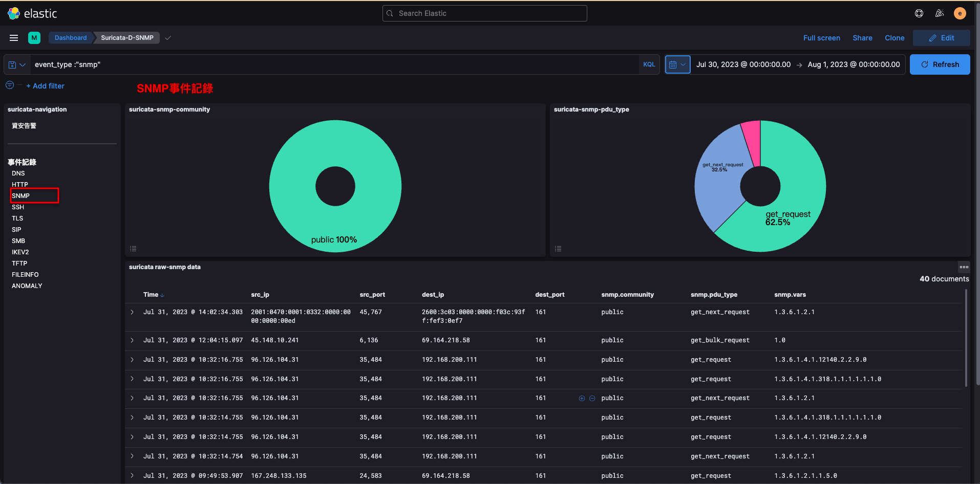980x484 pixels.
Task: Open the user avatar menu
Action: (960, 13)
